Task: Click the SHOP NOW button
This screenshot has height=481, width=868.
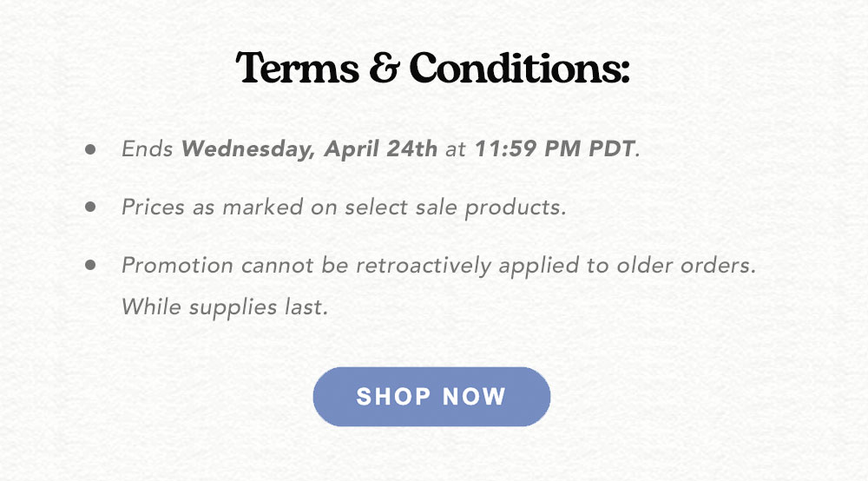Action: pyautogui.click(x=431, y=396)
